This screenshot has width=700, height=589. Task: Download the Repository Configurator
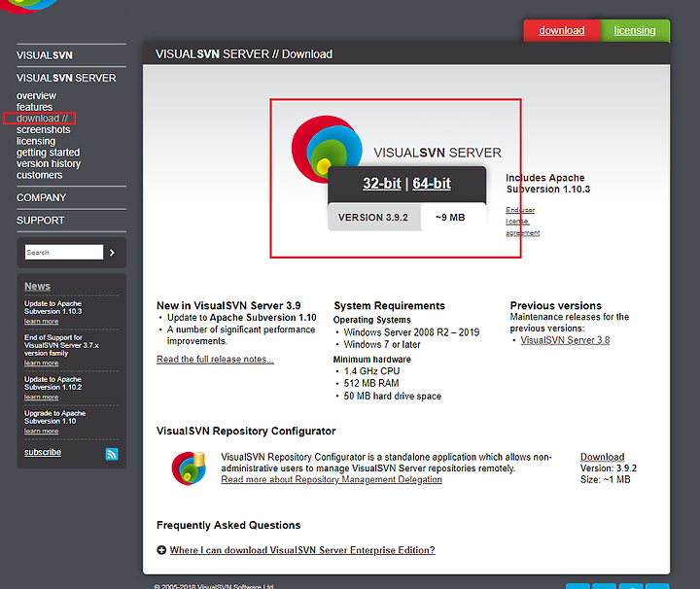pos(602,457)
